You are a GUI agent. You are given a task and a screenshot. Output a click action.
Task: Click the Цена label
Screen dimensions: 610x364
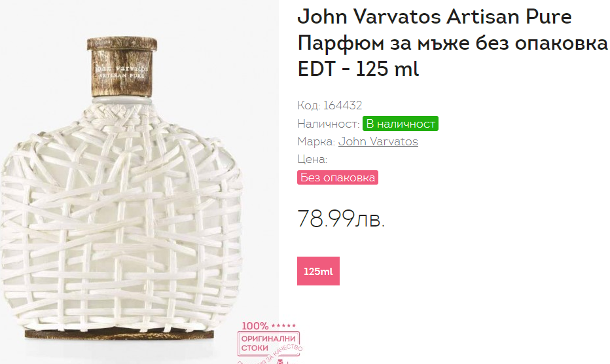click(312, 159)
